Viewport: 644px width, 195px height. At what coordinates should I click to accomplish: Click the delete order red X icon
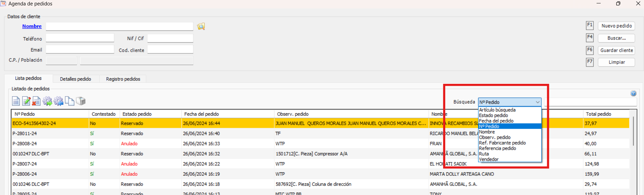tap(37, 101)
